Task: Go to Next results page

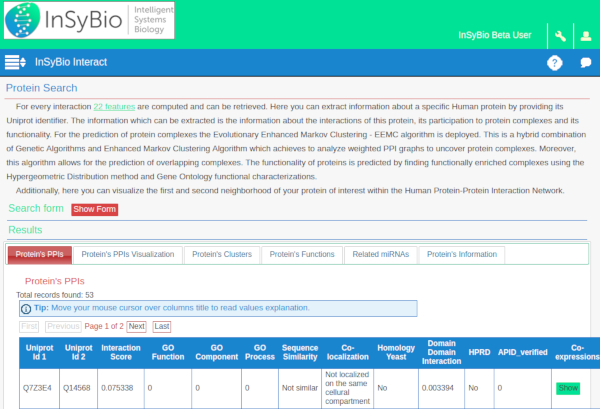Action: tap(136, 326)
